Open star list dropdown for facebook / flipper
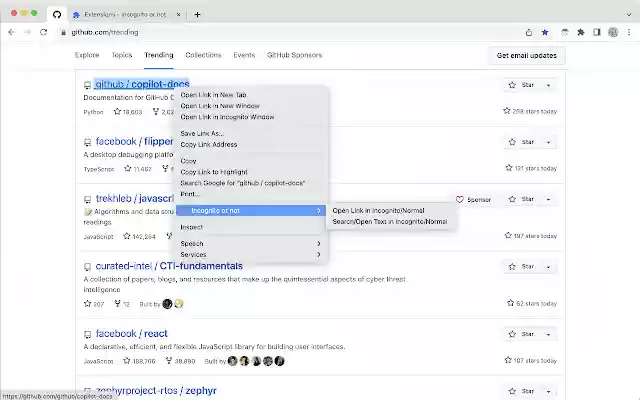Screen dimensions: 640x400 (549, 142)
